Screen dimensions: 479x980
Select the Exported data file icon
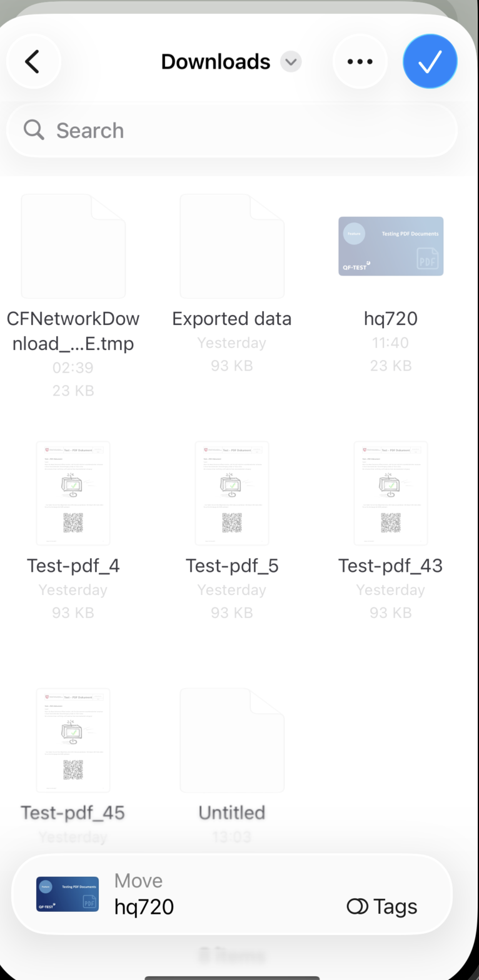coord(232,246)
